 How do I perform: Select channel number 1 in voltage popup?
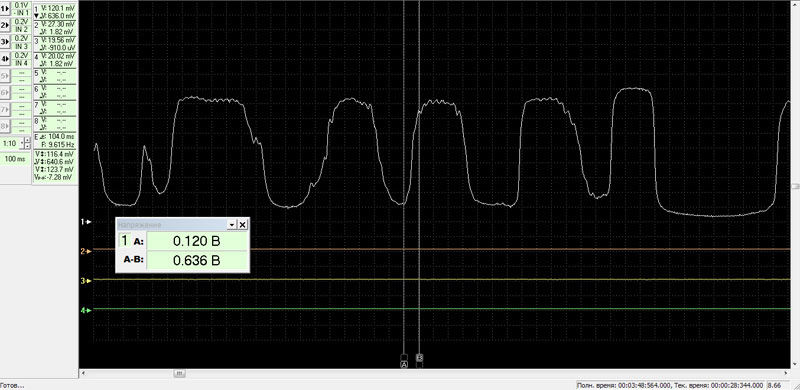(x=124, y=241)
